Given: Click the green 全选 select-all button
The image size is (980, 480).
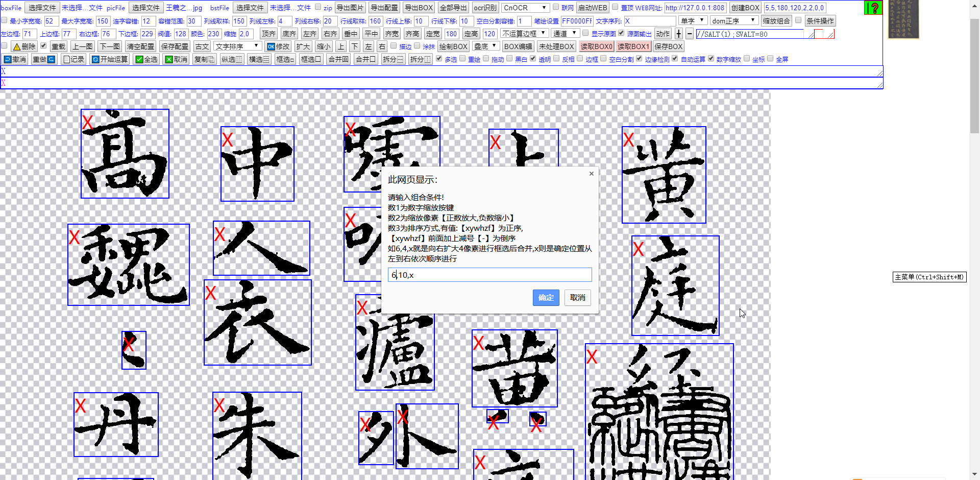Looking at the screenshot, I should [146, 59].
